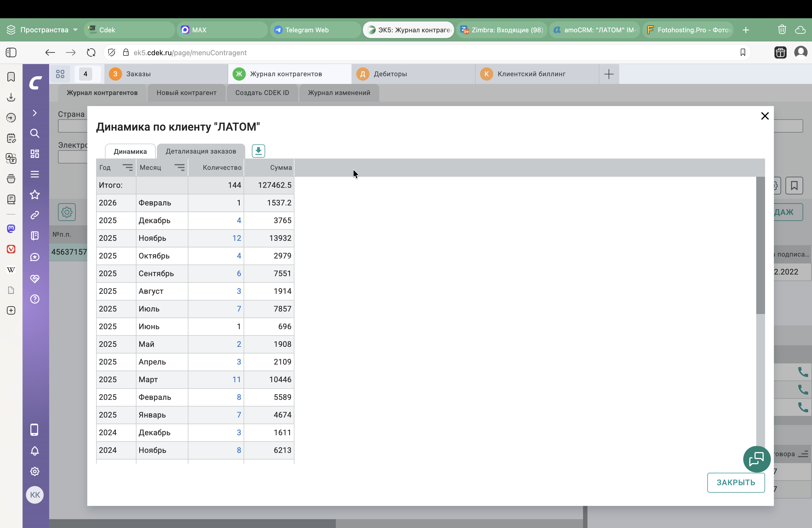This screenshot has height=528, width=812.
Task: Click order count 12 for Ноябрь 2025
Action: [x=236, y=238]
